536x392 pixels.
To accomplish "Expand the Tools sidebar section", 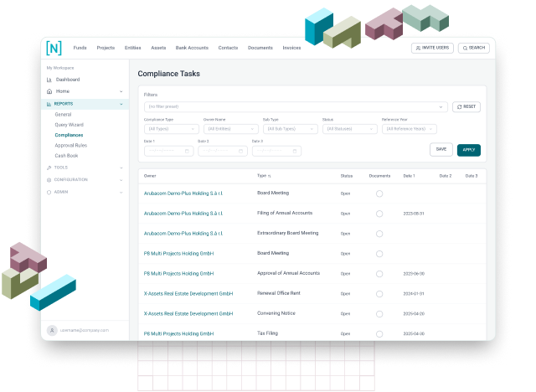I will point(121,168).
